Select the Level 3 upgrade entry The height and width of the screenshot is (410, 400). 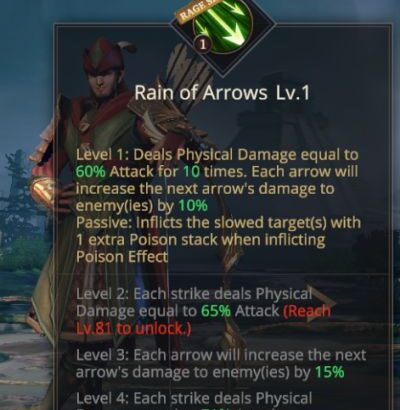pos(221,364)
